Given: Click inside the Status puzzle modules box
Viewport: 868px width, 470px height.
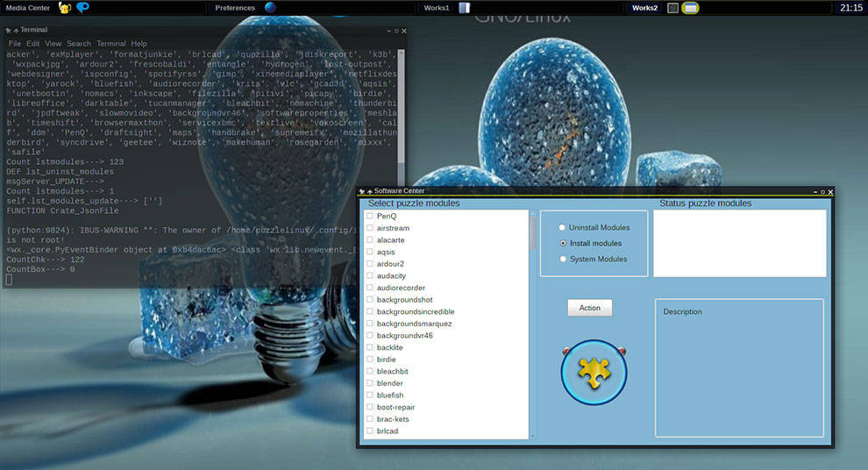Looking at the screenshot, I should click(x=740, y=243).
